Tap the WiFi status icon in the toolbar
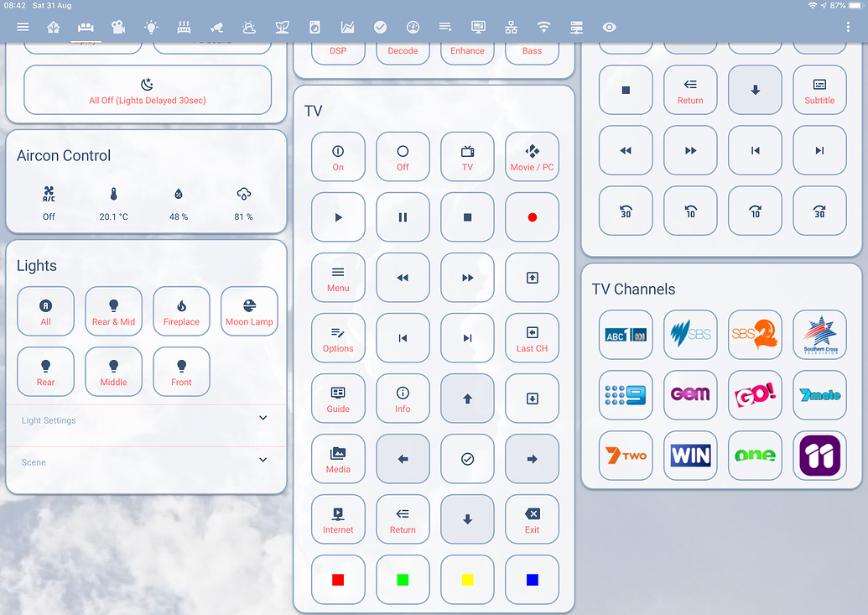 543,27
